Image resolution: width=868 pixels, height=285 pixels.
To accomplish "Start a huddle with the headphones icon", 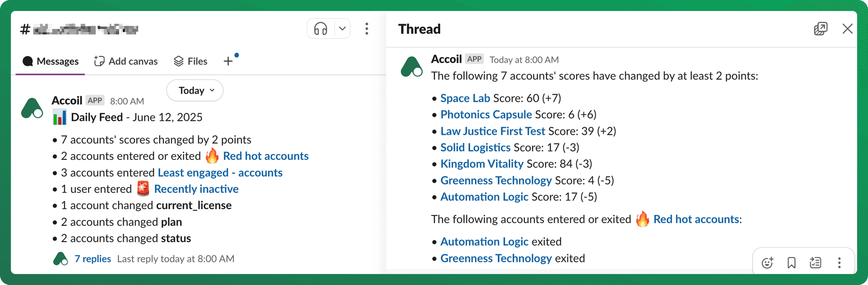I will [321, 29].
